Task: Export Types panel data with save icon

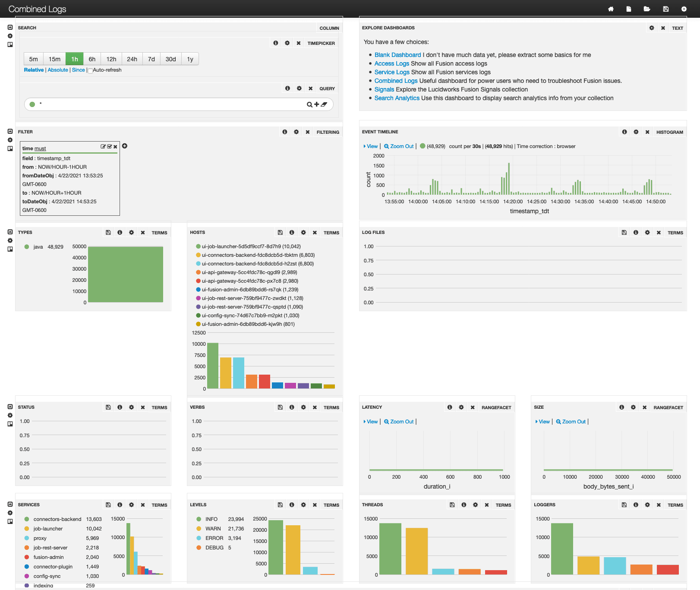Action: pyautogui.click(x=108, y=233)
